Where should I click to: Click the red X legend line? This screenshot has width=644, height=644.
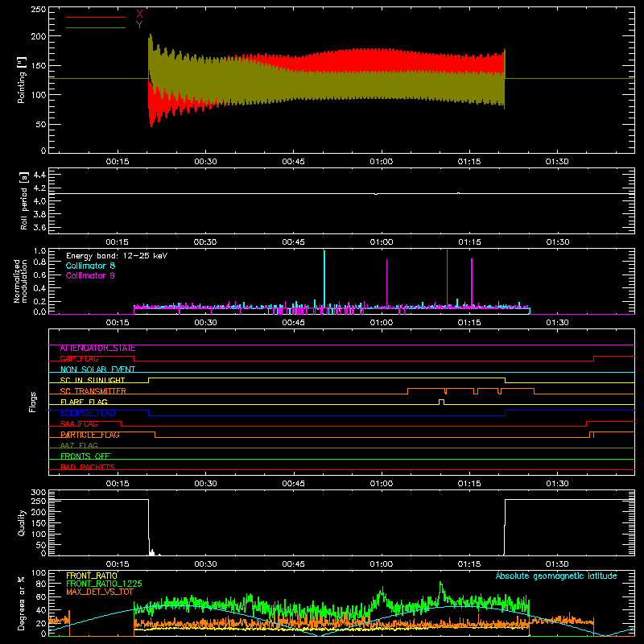tap(96, 17)
